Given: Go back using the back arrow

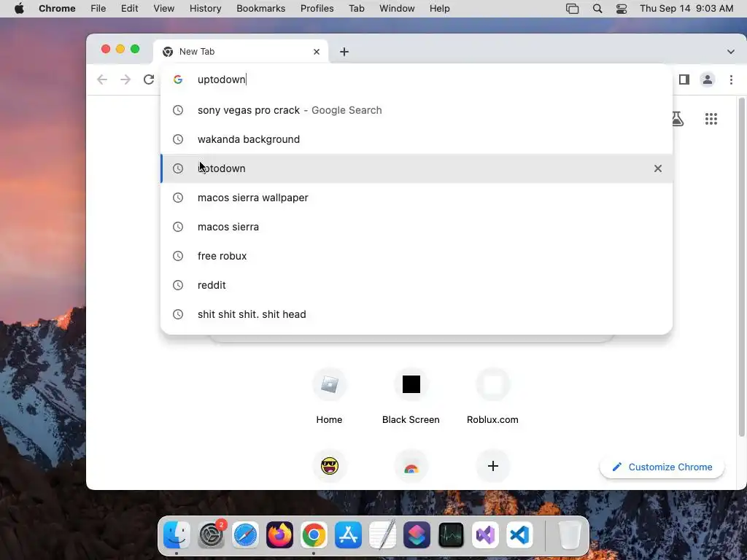Looking at the screenshot, I should click(x=102, y=79).
